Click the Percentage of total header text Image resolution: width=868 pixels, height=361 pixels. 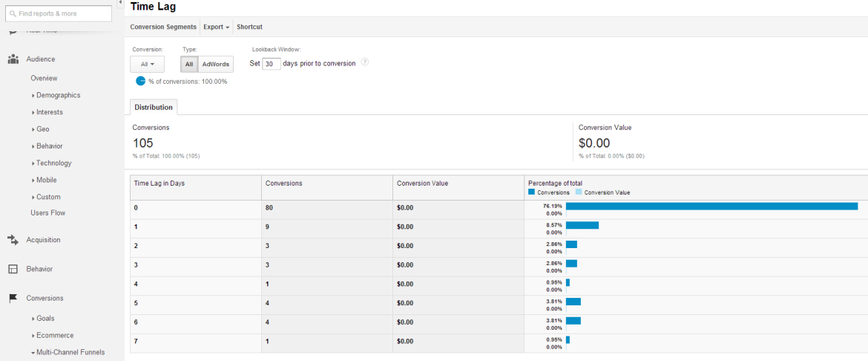pos(555,183)
